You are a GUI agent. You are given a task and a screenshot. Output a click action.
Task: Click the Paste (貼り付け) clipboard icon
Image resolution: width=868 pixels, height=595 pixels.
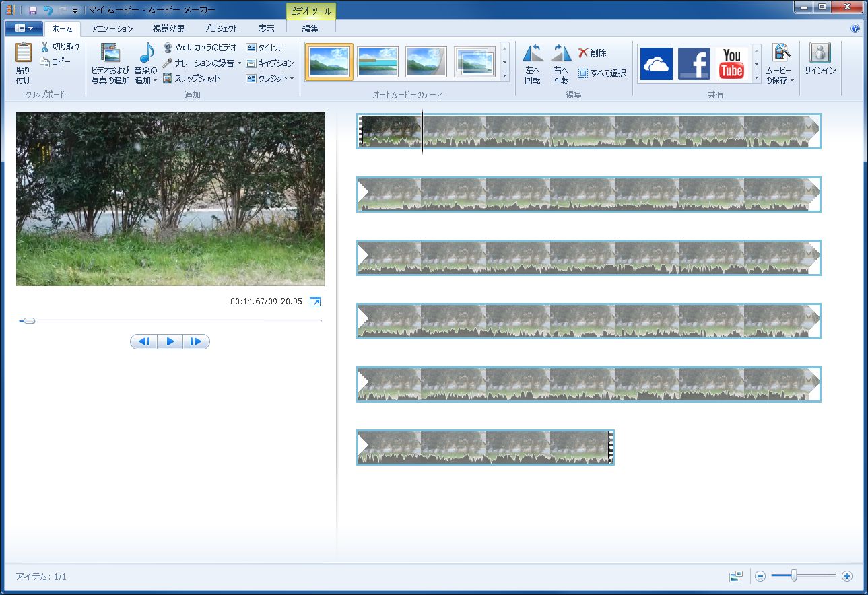click(24, 54)
